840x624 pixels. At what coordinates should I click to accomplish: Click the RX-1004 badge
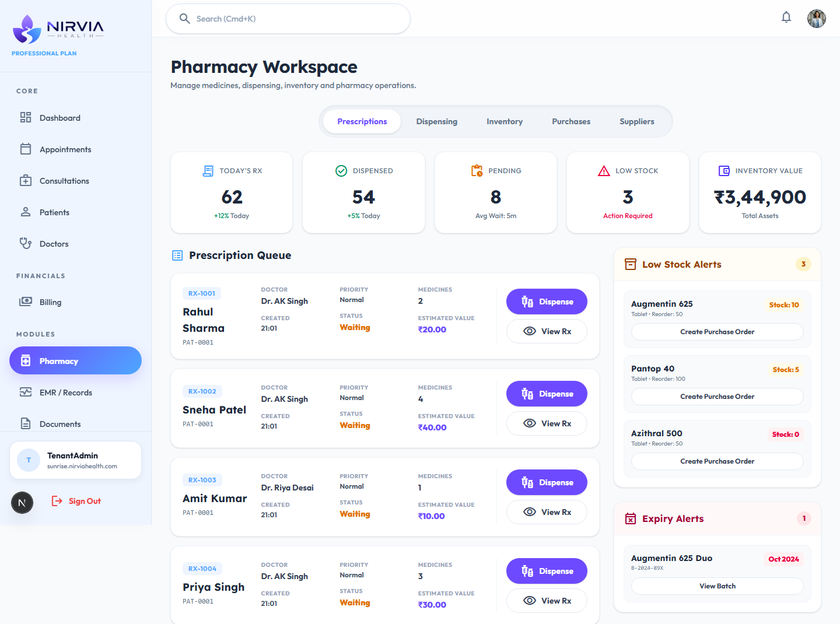pos(202,569)
